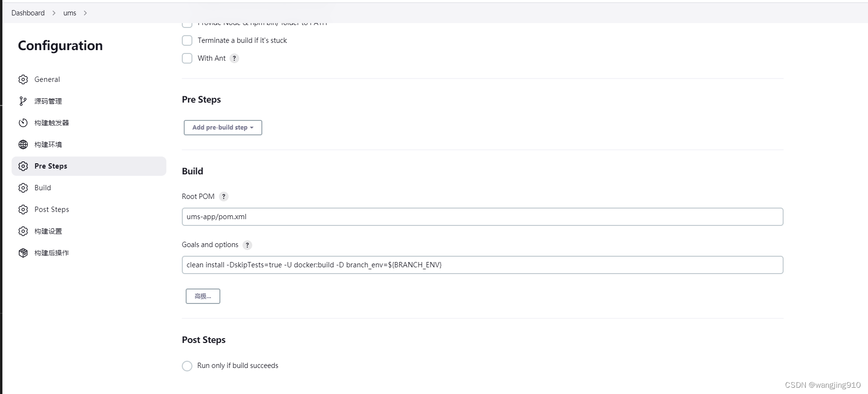The height and width of the screenshot is (394, 868).
Task: Go to Post Steps in sidebar
Action: (89, 210)
